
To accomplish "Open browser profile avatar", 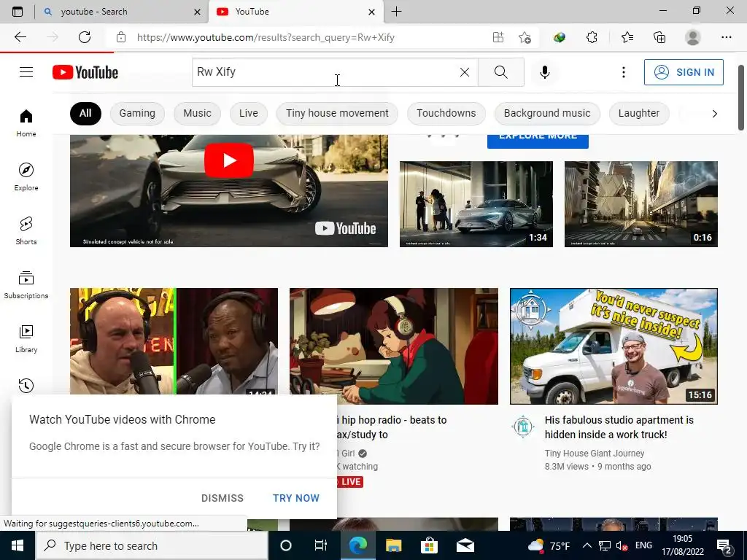I will (693, 37).
